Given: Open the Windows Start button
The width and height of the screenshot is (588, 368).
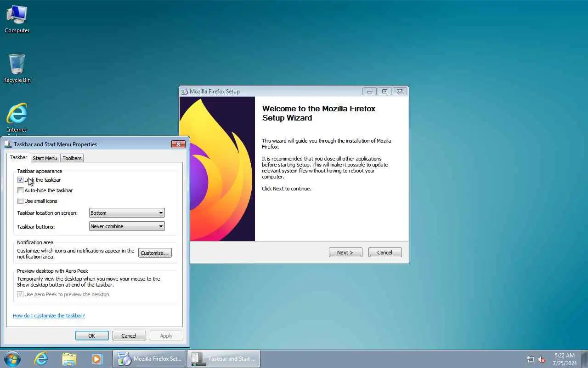Looking at the screenshot, I should click(12, 359).
